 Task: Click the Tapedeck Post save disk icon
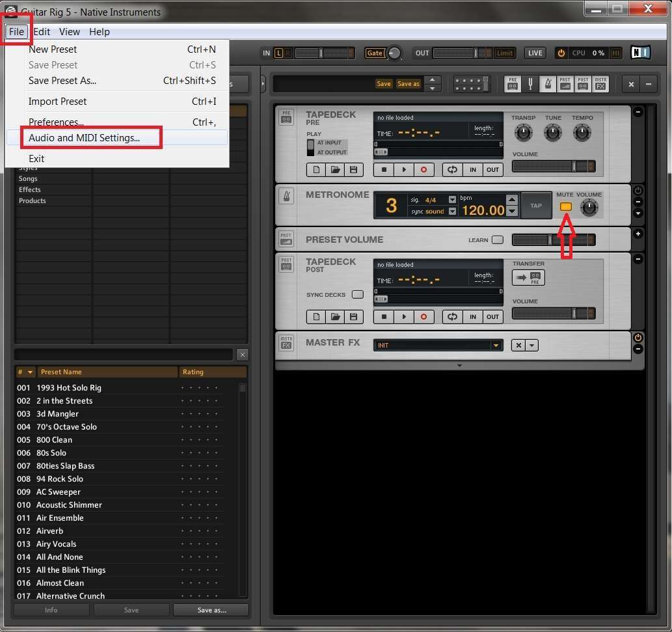354,317
